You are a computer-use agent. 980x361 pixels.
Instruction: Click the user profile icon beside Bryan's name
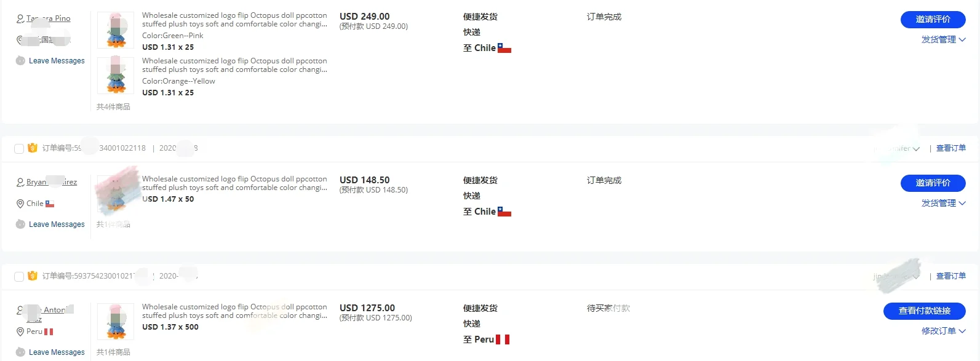[20, 182]
